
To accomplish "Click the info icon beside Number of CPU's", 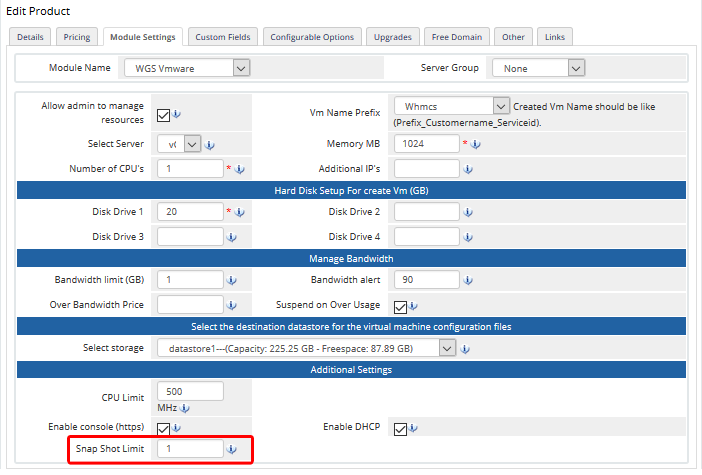I will click(240, 169).
